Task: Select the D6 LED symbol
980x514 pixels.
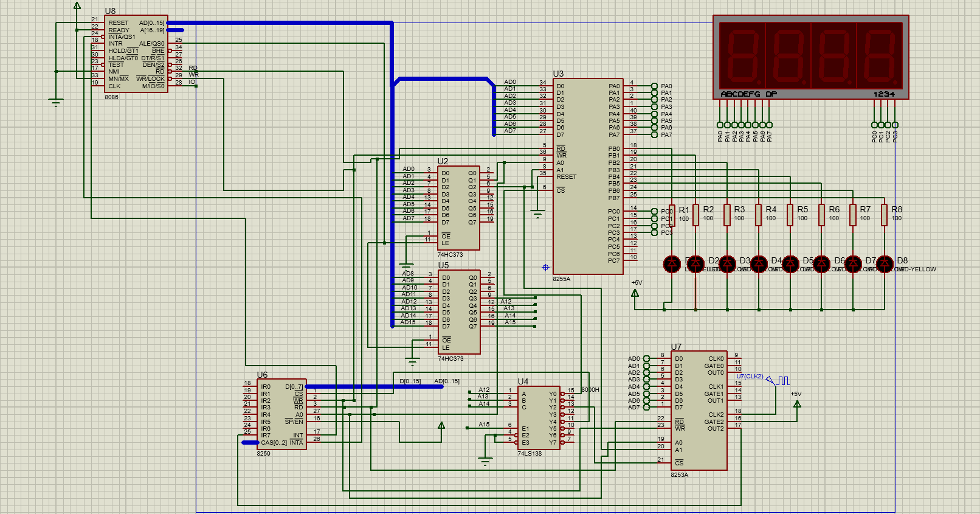Action: pyautogui.click(x=822, y=264)
